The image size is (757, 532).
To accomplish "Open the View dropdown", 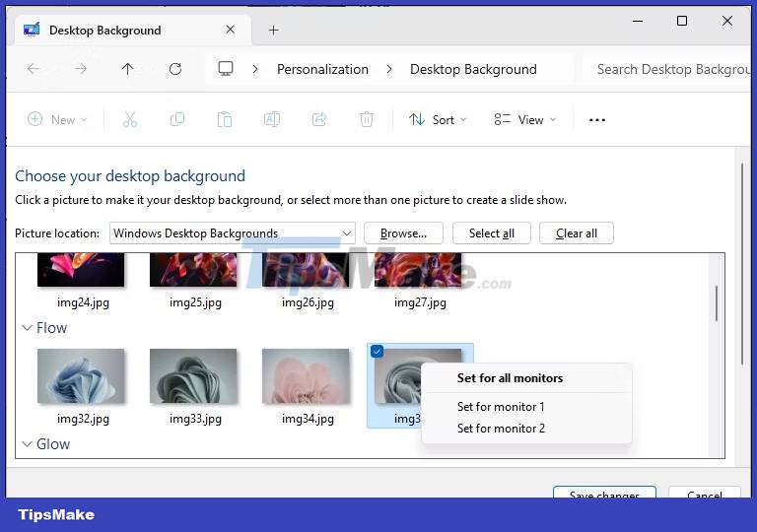I will 525,119.
